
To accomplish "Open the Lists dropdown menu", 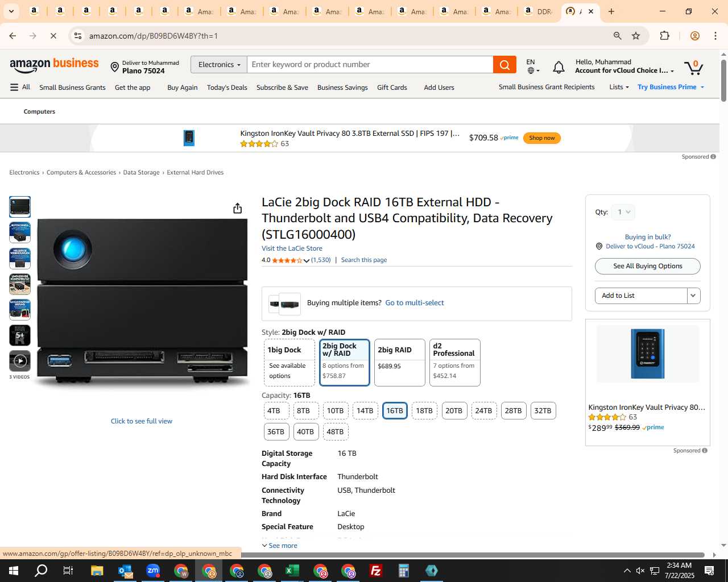I will (619, 87).
